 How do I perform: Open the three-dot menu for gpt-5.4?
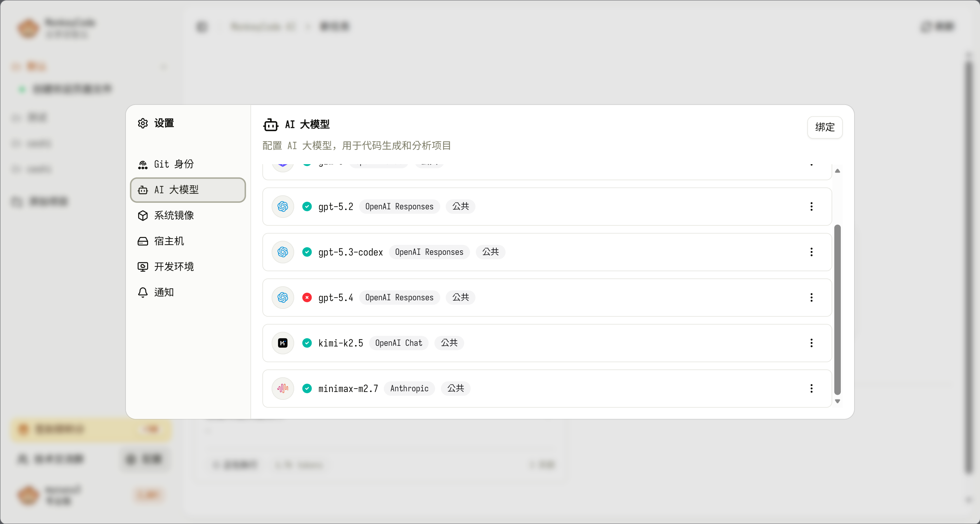(x=811, y=297)
